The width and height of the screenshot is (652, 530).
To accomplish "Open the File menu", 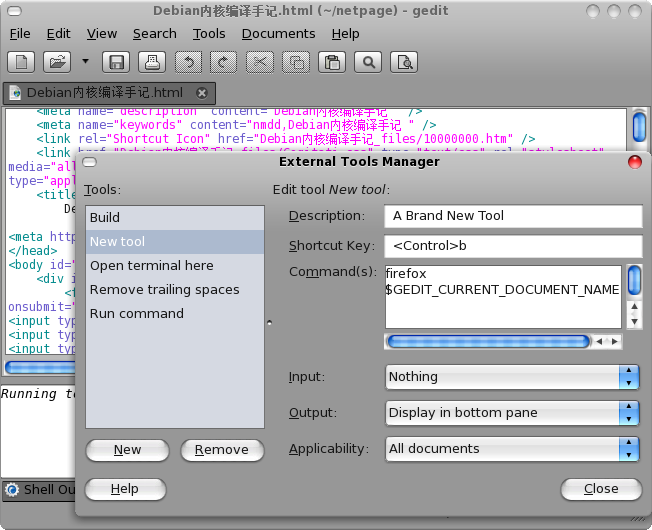I will click(x=20, y=34).
